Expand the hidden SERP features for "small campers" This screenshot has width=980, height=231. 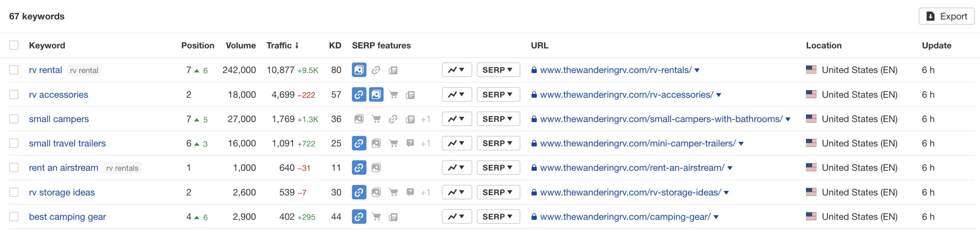point(426,119)
